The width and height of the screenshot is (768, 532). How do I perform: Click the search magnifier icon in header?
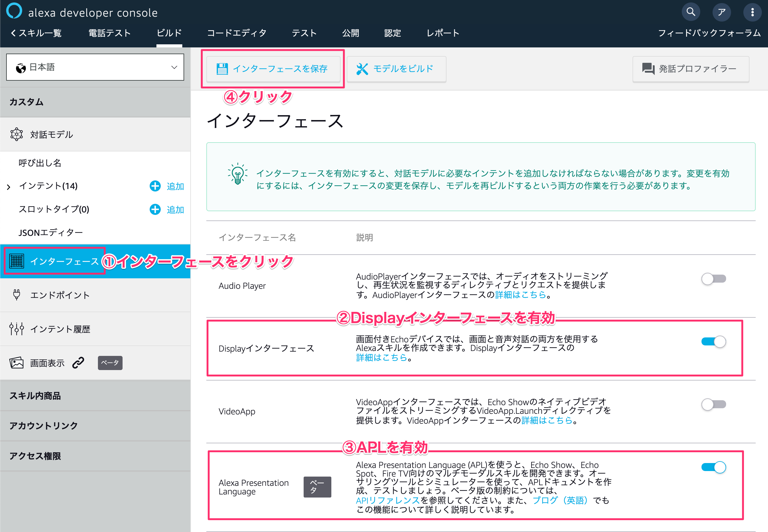(691, 12)
